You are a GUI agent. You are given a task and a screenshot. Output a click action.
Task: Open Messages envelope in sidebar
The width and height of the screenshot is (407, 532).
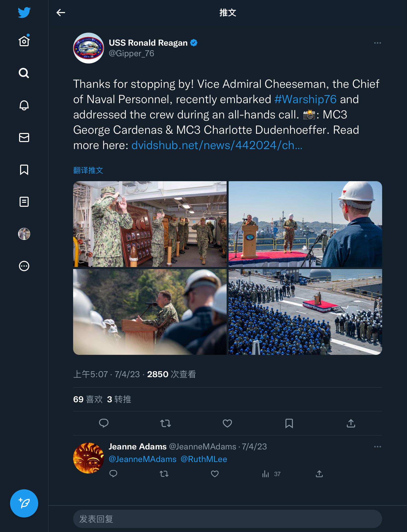point(24,137)
